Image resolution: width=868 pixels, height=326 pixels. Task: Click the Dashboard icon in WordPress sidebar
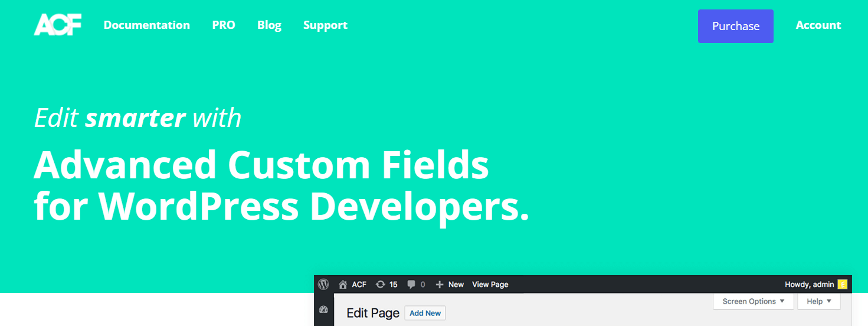coord(323,309)
